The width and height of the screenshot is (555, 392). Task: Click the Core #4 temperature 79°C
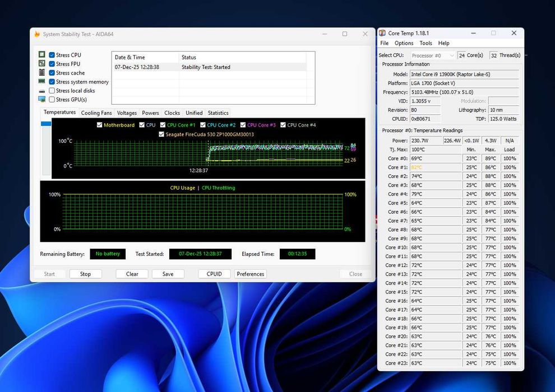(x=436, y=194)
